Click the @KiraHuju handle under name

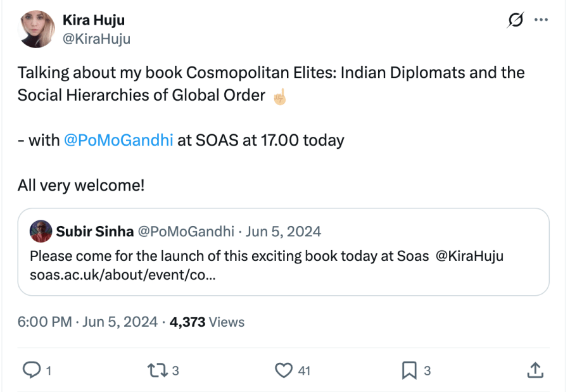click(x=96, y=39)
